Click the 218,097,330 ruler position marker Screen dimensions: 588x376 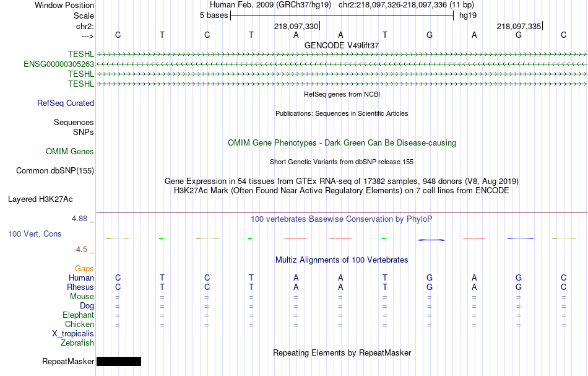click(296, 26)
